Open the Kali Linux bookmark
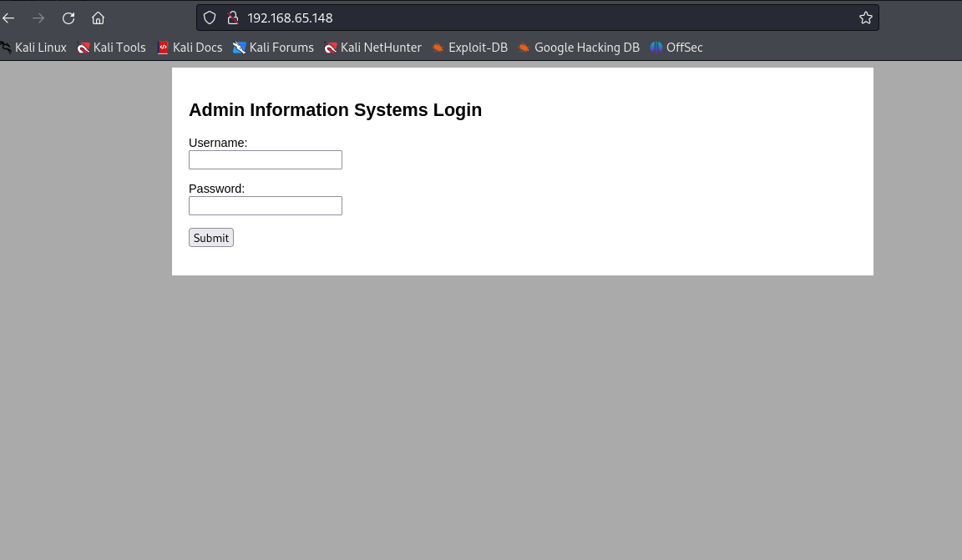Viewport: 962px width, 560px height. (x=33, y=48)
